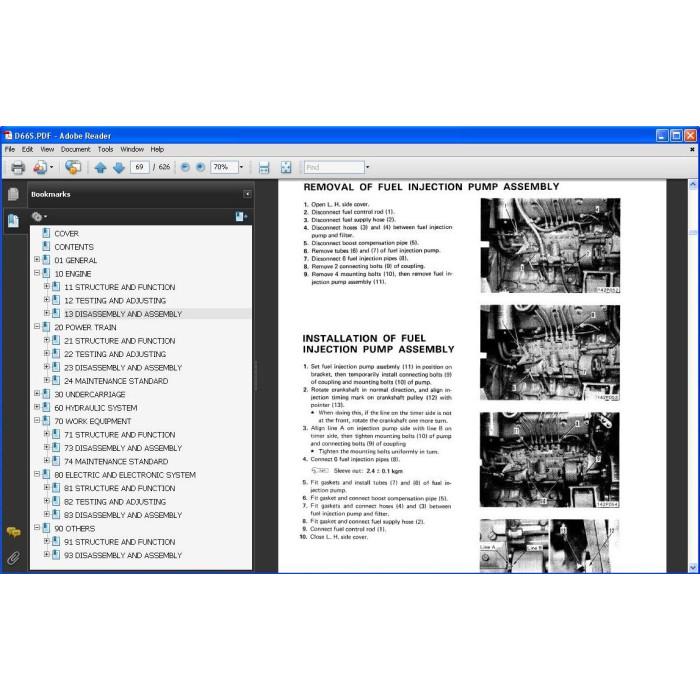This screenshot has height=700, width=700.
Task: Select the 23 DISASSEMBLY AND ASSEMBLY bookmark
Action: 123,367
